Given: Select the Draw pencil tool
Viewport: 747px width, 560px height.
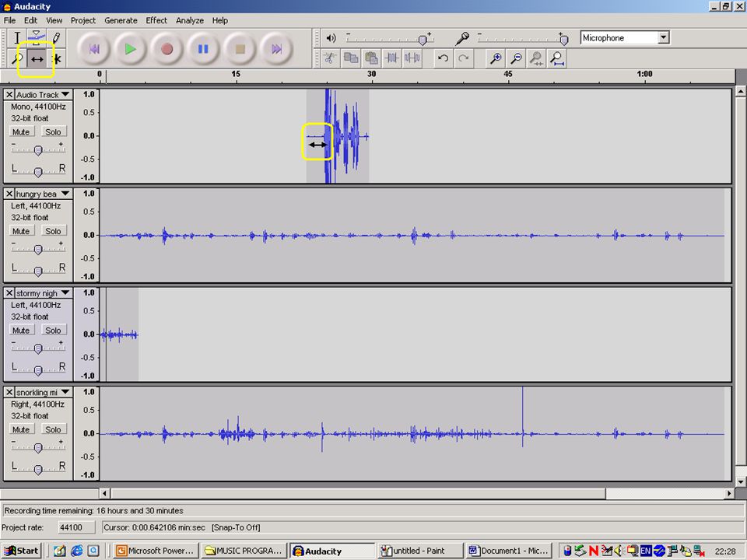Looking at the screenshot, I should 56,37.
